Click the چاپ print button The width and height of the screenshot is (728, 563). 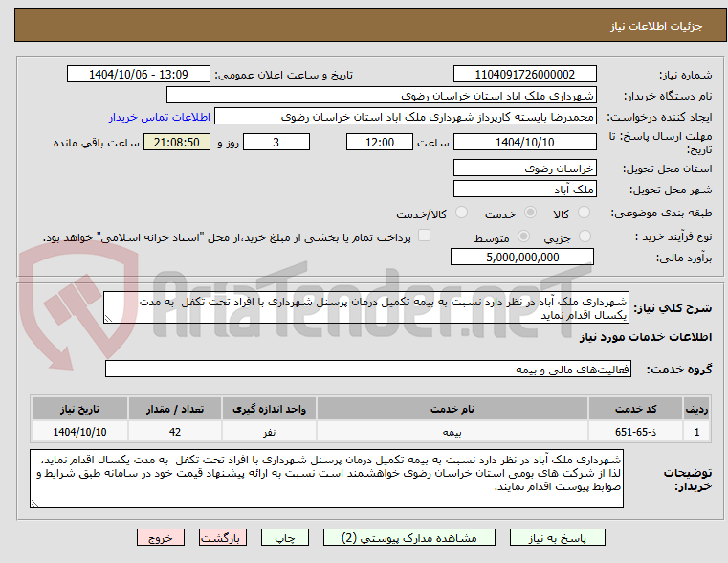point(285,537)
